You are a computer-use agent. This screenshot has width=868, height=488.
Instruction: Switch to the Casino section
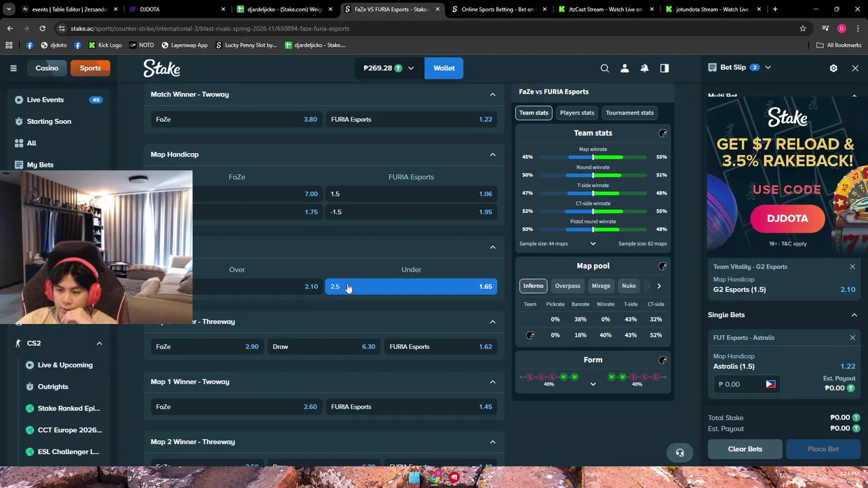(47, 68)
